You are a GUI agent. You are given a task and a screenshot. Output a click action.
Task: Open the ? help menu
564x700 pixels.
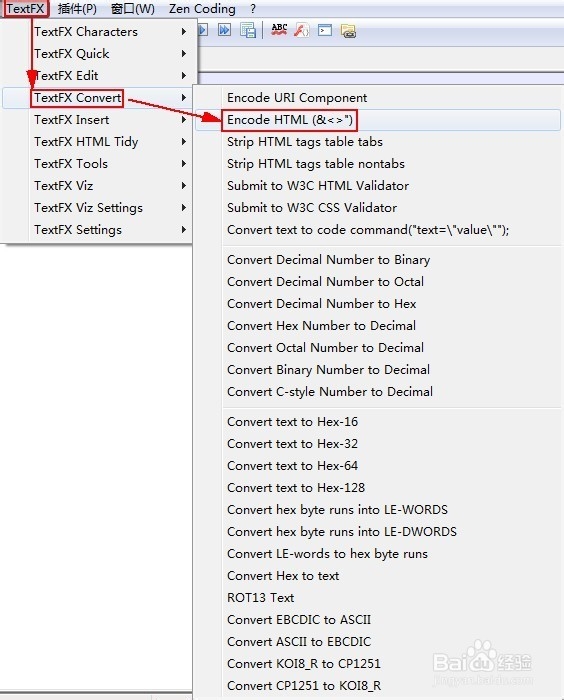coord(253,8)
